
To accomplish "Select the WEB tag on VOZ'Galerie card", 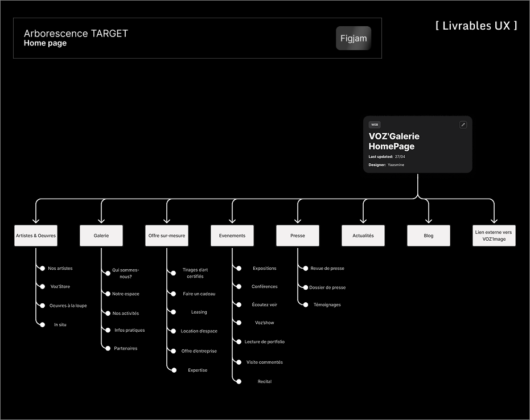I will [375, 125].
